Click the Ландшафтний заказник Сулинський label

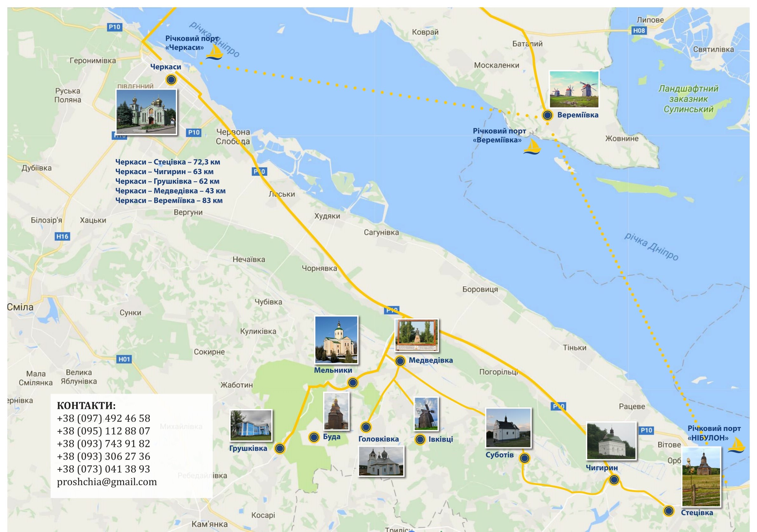pyautogui.click(x=688, y=99)
